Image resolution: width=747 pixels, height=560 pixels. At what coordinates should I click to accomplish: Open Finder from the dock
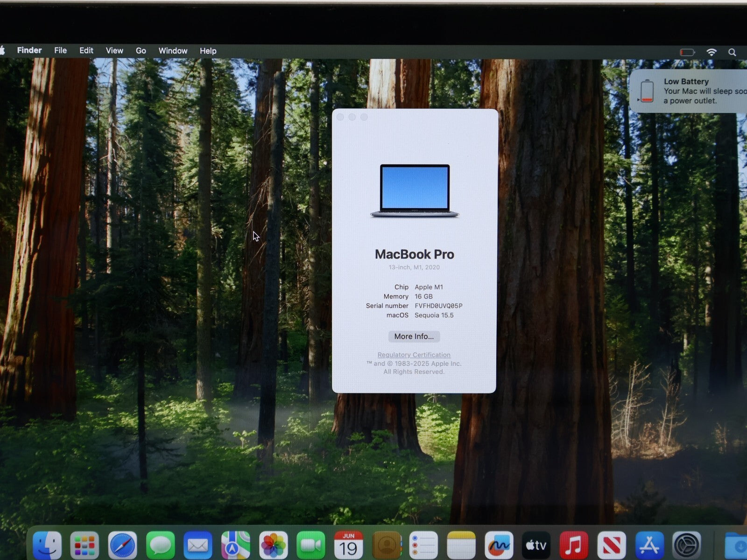pos(47,545)
